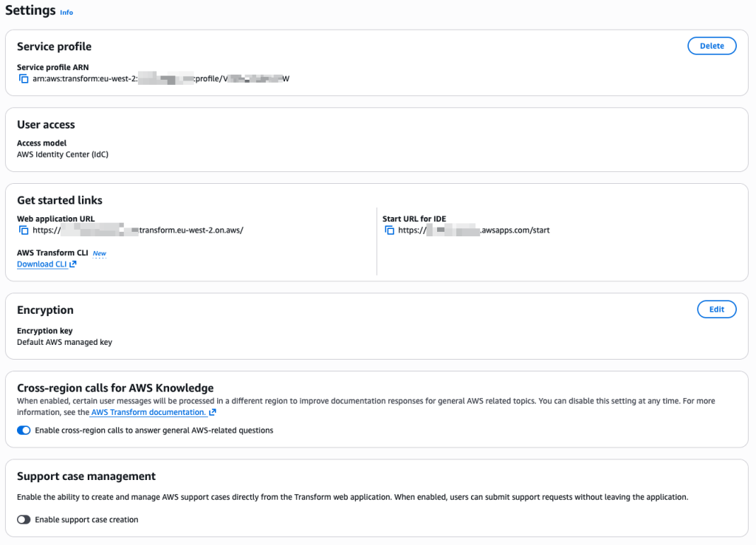
Task: Open the Info link beside Settings
Action: 66,13
